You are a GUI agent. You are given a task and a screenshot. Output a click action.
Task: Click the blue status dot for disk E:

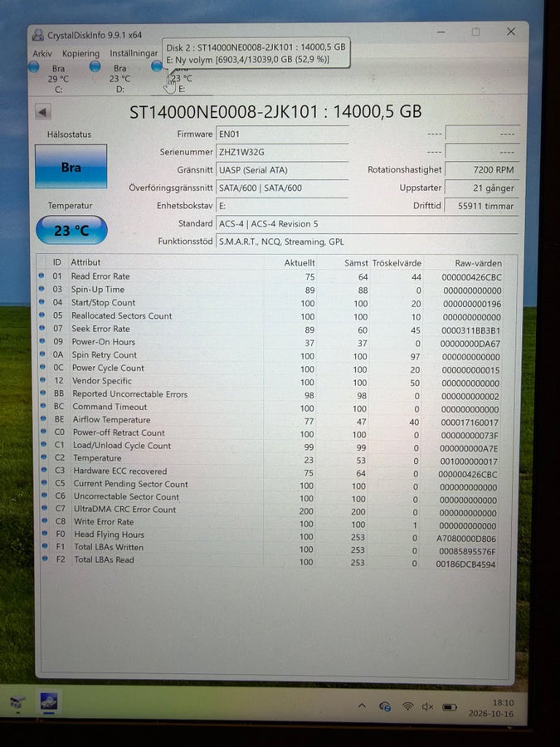click(x=157, y=66)
